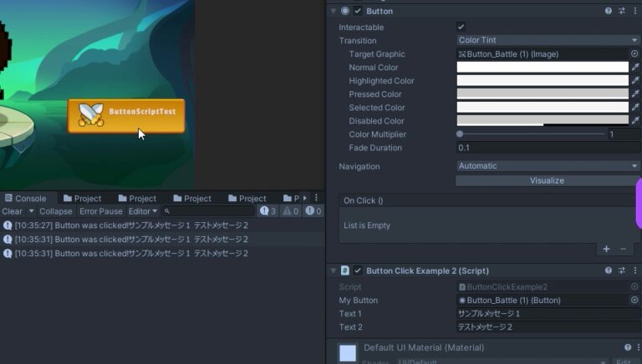Click the Color Multiplier value field

[624, 134]
